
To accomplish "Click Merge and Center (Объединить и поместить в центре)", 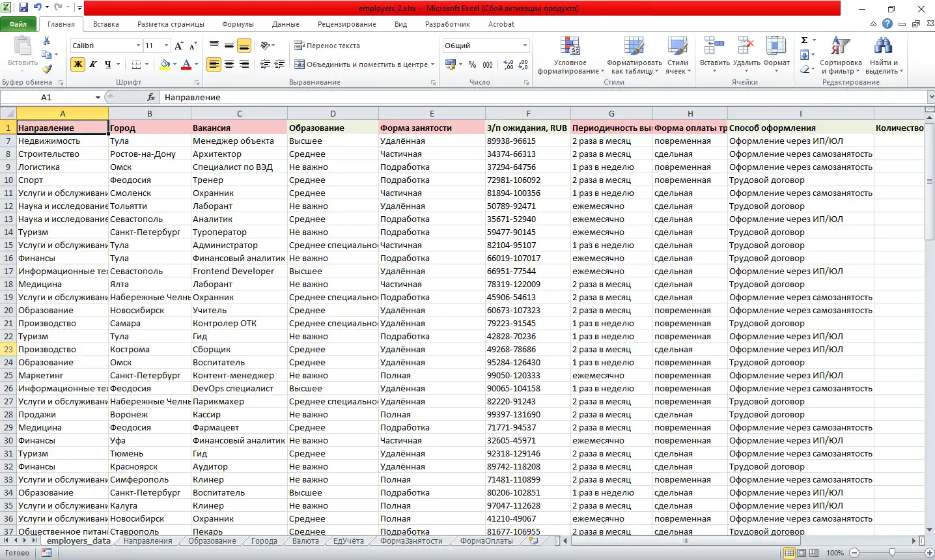I will point(361,64).
